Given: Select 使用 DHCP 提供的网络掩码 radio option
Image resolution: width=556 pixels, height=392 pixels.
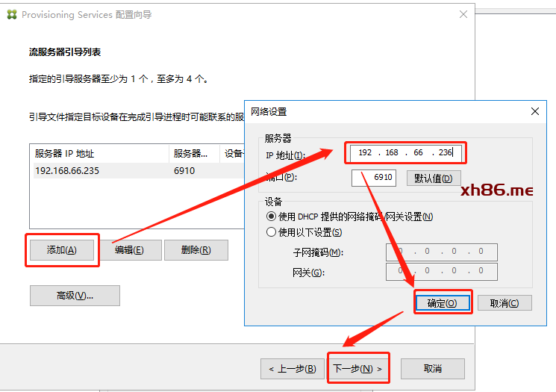Looking at the screenshot, I should [x=272, y=217].
